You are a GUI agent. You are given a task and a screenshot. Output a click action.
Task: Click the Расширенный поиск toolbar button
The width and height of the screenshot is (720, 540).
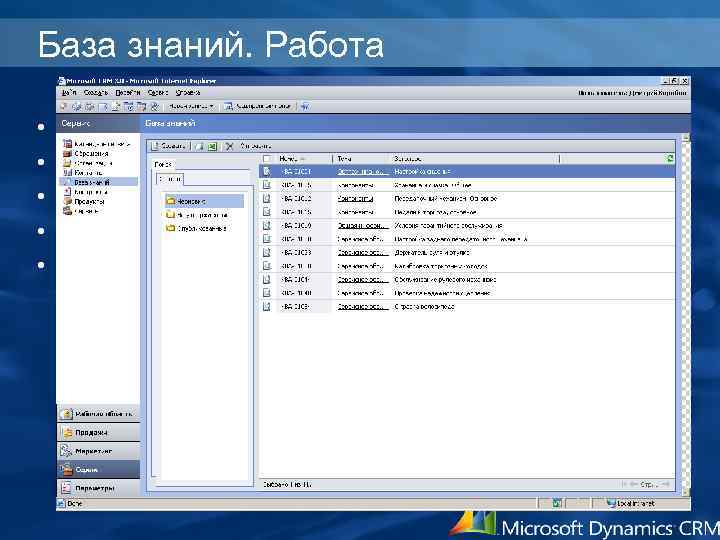pyautogui.click(x=257, y=107)
